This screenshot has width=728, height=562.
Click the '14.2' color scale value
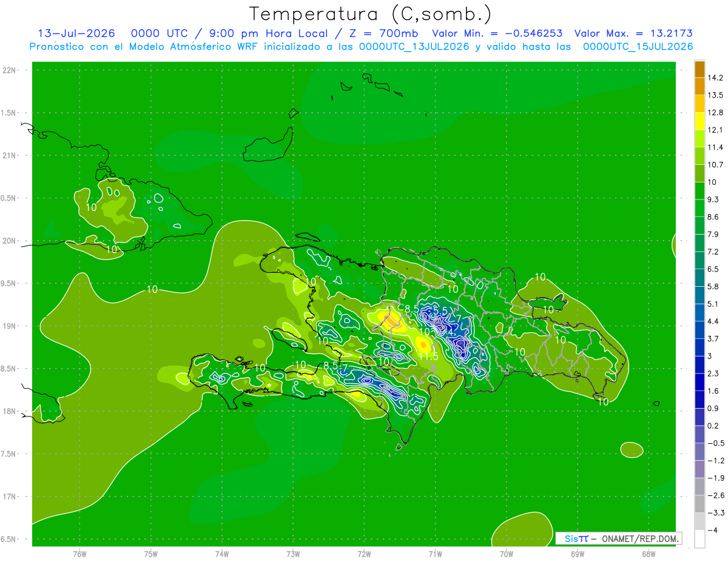[715, 78]
